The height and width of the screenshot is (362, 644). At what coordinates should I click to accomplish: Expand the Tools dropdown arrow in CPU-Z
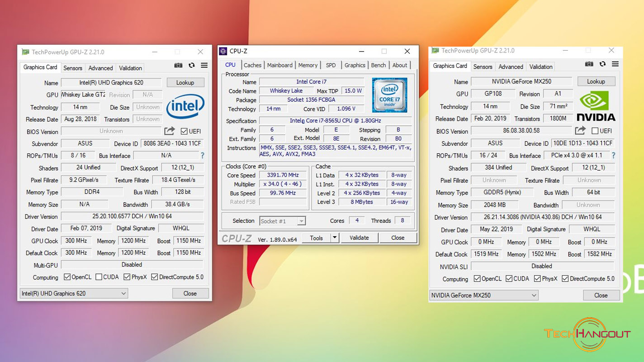[334, 238]
